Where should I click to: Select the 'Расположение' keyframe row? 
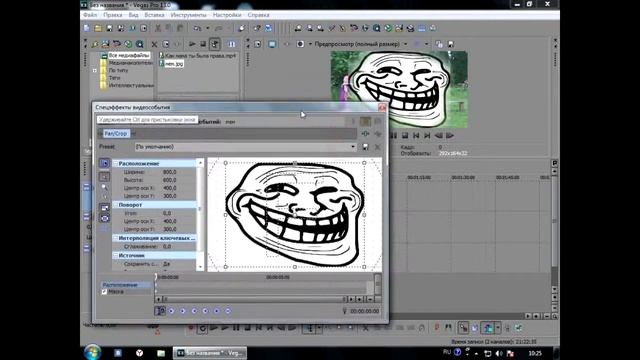tap(126, 285)
